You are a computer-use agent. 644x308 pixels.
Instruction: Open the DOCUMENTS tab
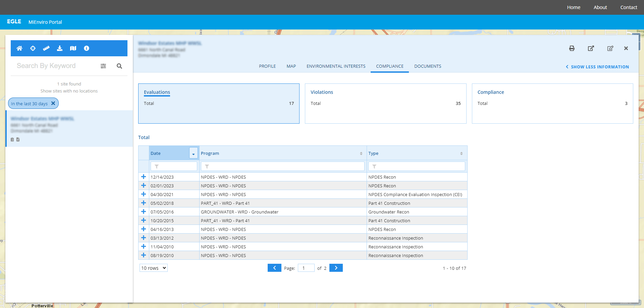428,66
